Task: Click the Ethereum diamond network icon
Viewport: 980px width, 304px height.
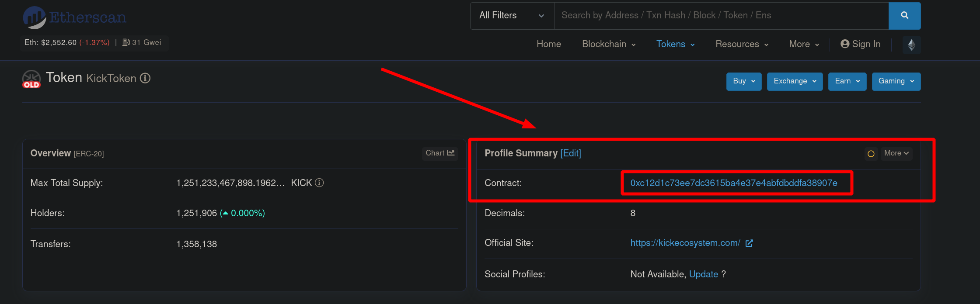Action: click(x=911, y=45)
